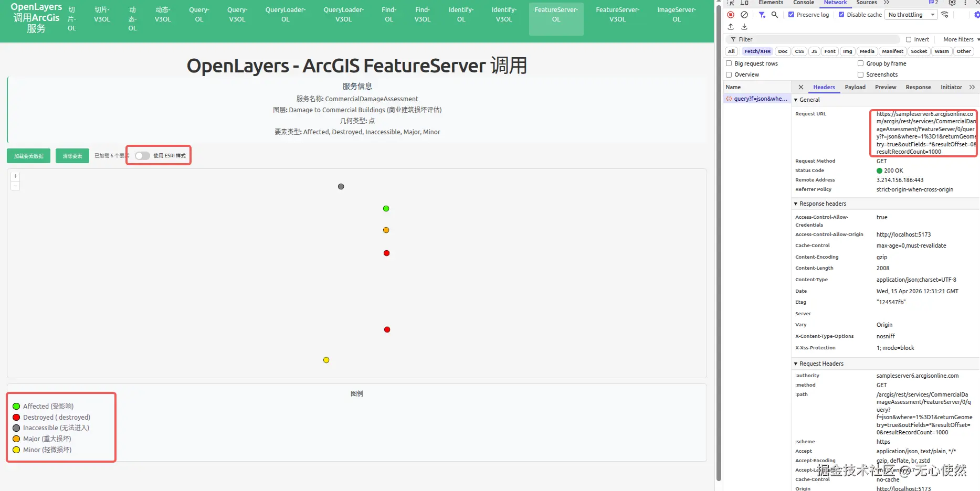Enable Overview checkbox

[x=729, y=74]
